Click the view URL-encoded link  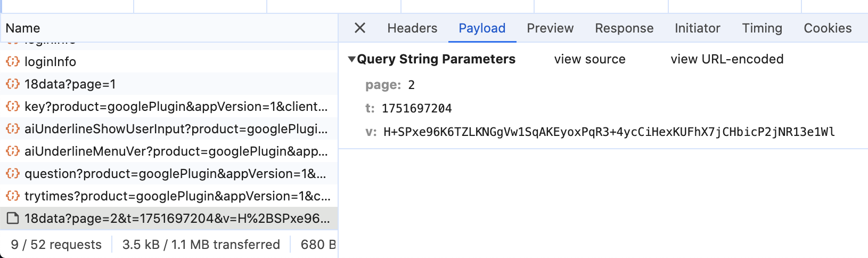pos(727,59)
